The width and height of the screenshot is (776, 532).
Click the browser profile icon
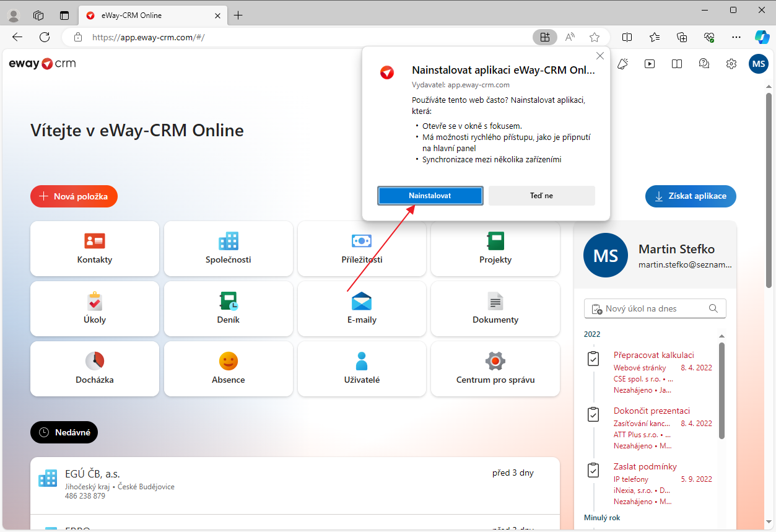click(x=13, y=15)
